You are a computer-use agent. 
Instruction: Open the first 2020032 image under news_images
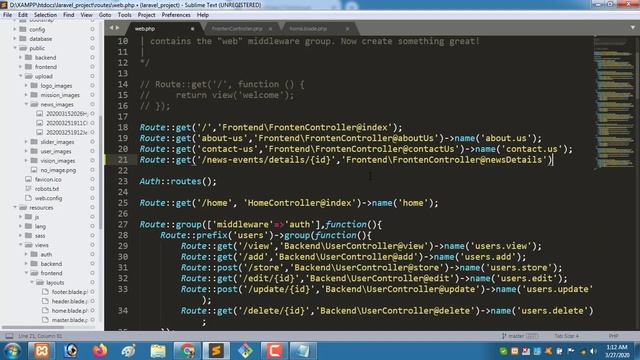click(x=67, y=113)
